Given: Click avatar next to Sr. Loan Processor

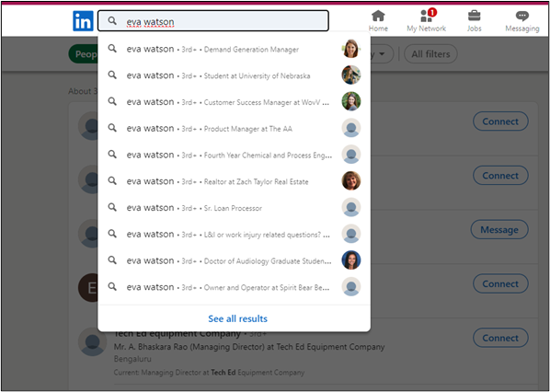Looking at the screenshot, I should click(351, 207).
